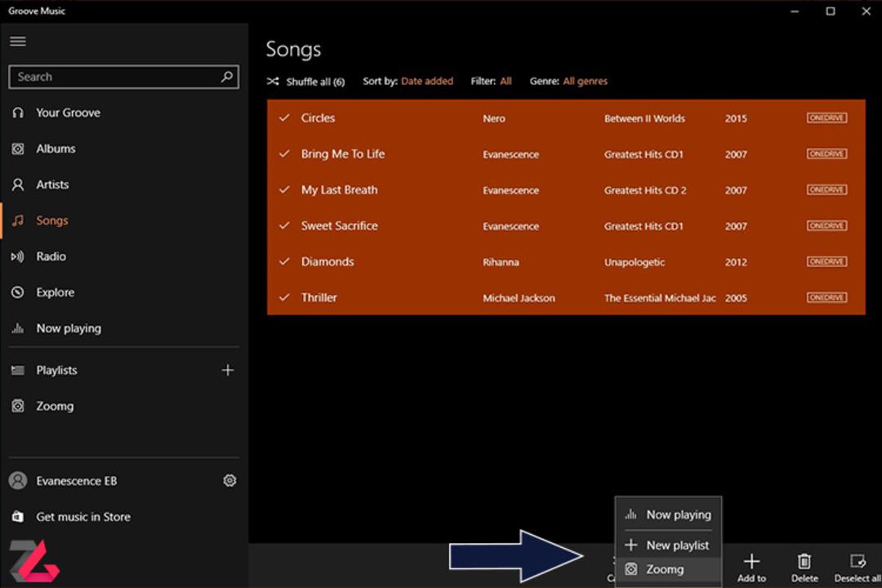
Task: Click the Albums disc icon
Action: pos(18,149)
